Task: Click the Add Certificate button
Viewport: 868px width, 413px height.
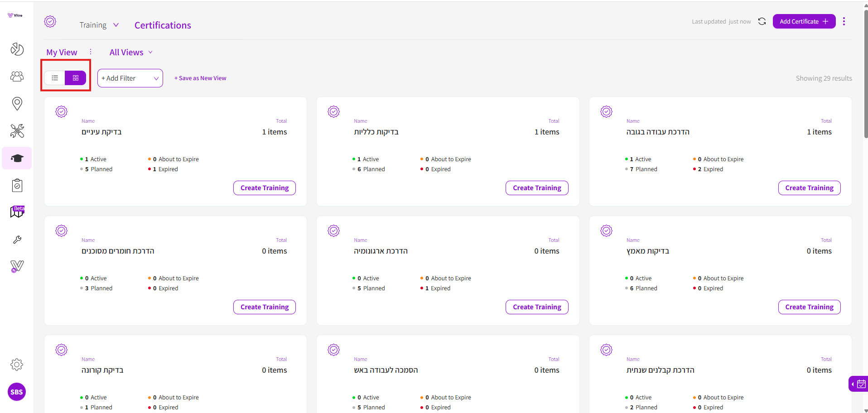Action: coord(804,21)
